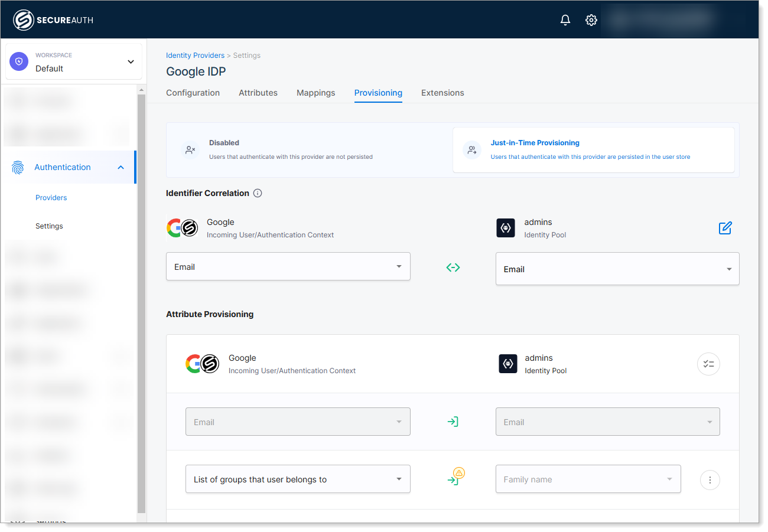Click the SecureAuth logo

coord(54,20)
